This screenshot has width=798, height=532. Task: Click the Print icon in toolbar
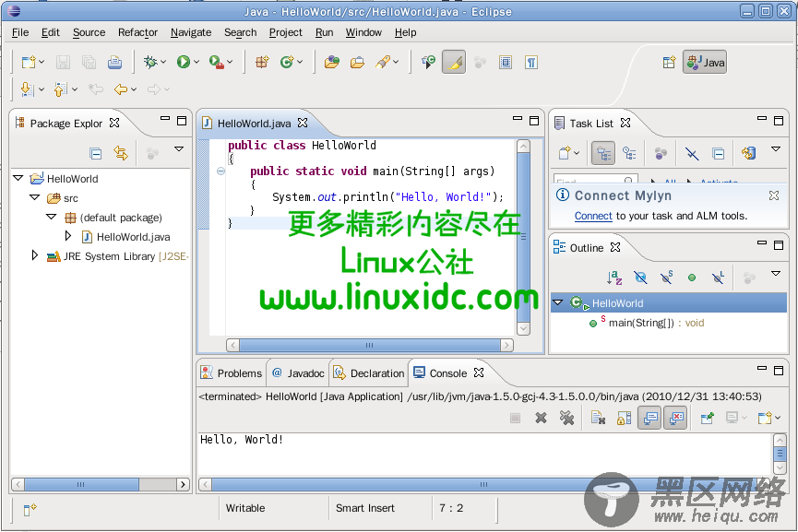115,63
